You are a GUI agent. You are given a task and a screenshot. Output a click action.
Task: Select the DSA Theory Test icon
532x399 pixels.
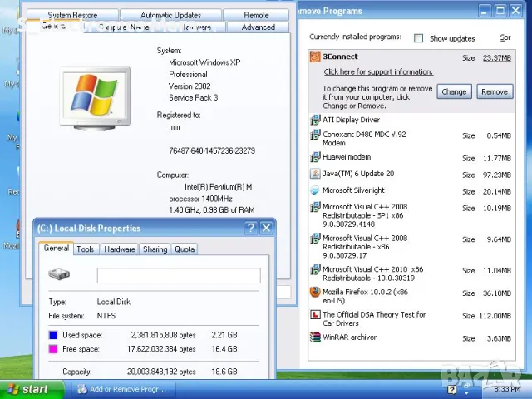(315, 315)
